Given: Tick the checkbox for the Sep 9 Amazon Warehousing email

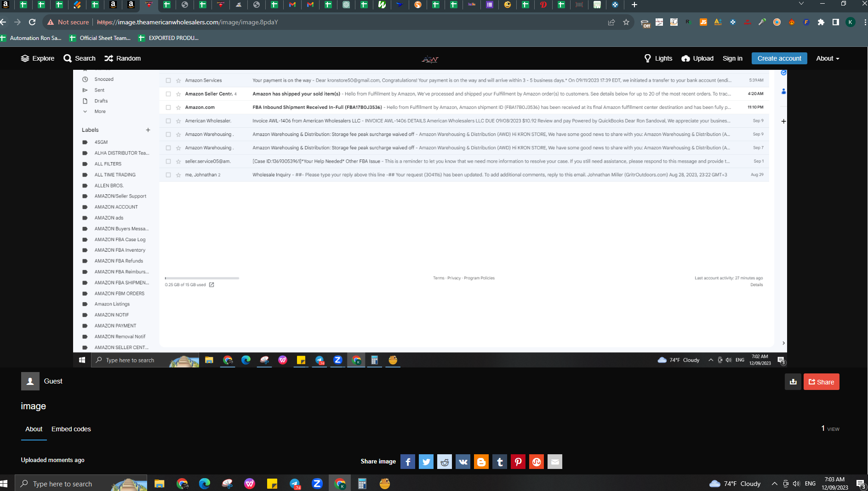Looking at the screenshot, I should pos(168,135).
